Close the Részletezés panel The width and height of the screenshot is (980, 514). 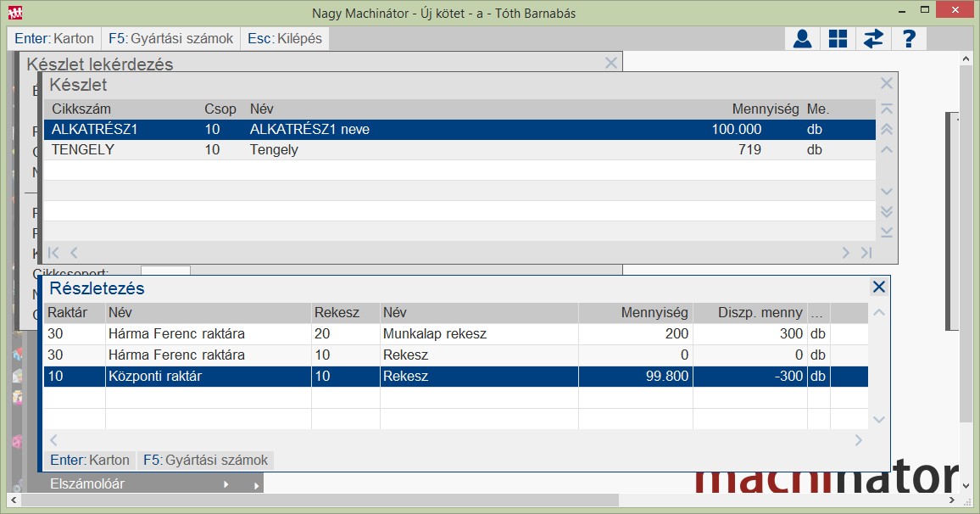[879, 287]
